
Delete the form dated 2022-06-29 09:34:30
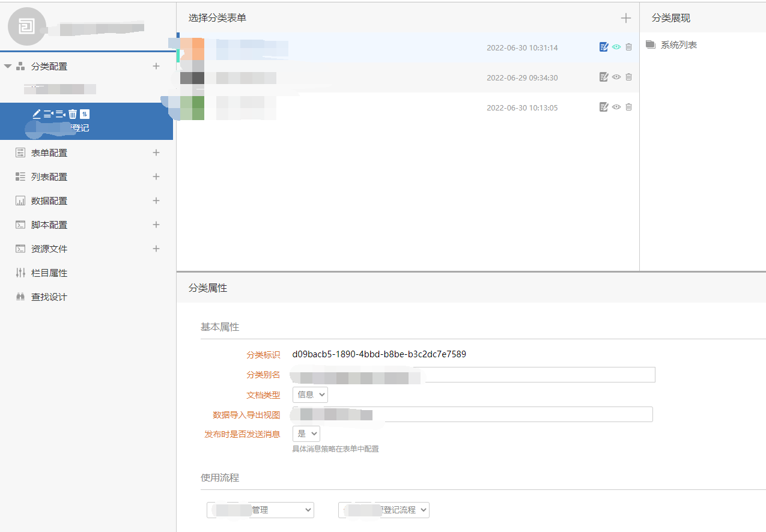[628, 77]
